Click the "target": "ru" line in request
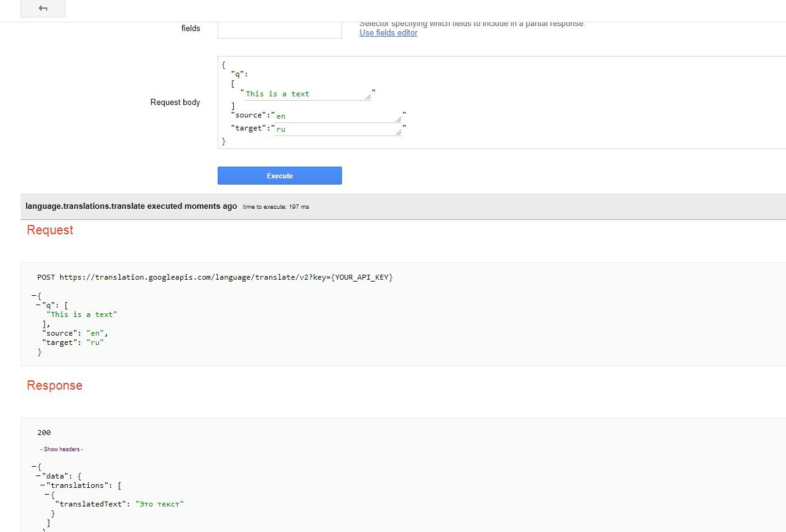 [73, 342]
